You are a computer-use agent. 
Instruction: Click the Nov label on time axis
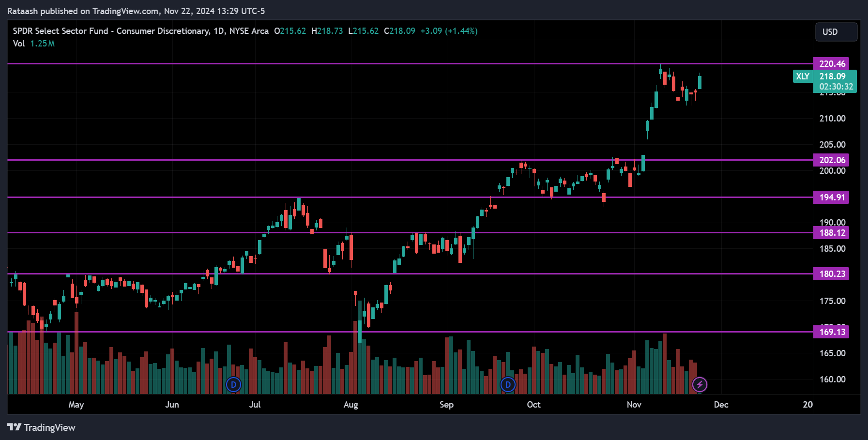tap(634, 405)
